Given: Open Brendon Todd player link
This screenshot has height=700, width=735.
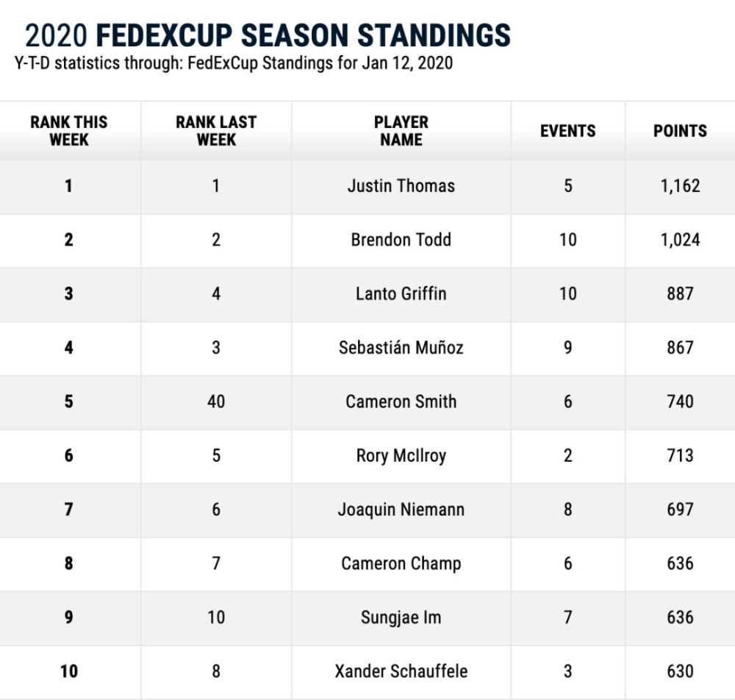Looking at the screenshot, I should click(x=401, y=240).
